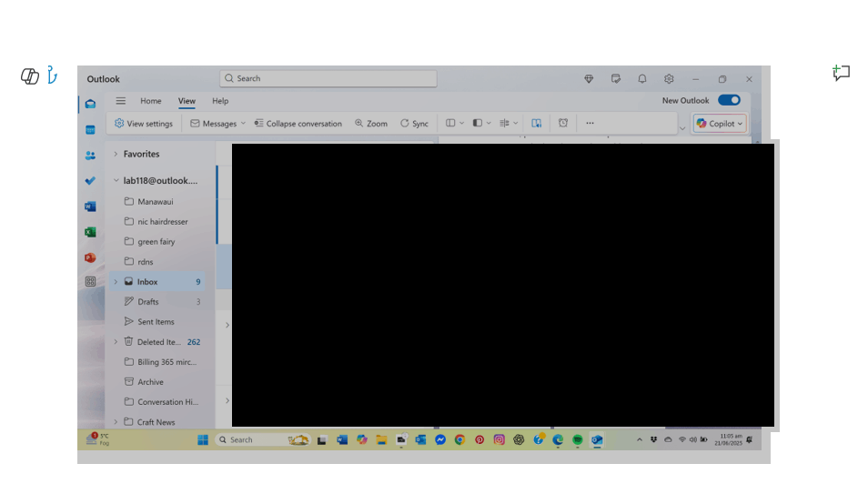Screen dimensions: 868x504
Task: Switch to the Home tab
Action: tap(150, 101)
